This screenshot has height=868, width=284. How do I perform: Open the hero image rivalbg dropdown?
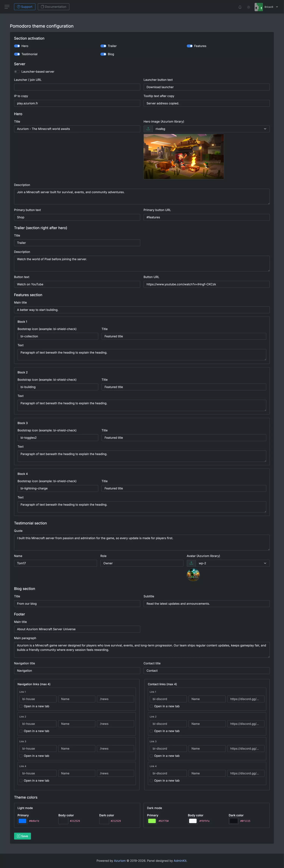[x=211, y=129]
